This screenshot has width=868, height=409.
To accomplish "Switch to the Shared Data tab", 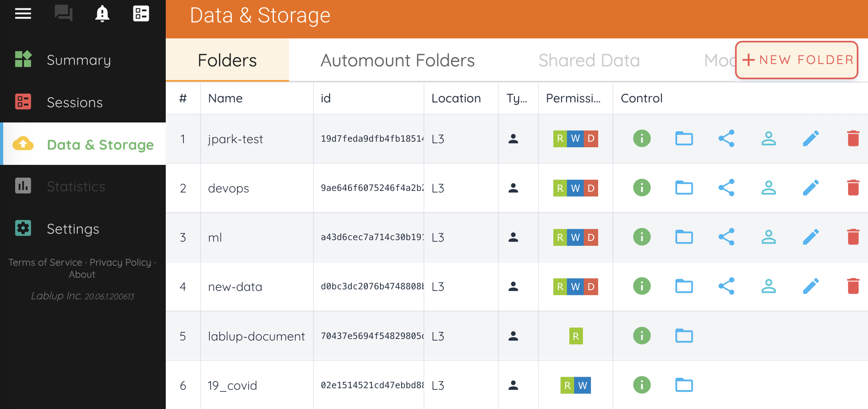I will tap(589, 60).
